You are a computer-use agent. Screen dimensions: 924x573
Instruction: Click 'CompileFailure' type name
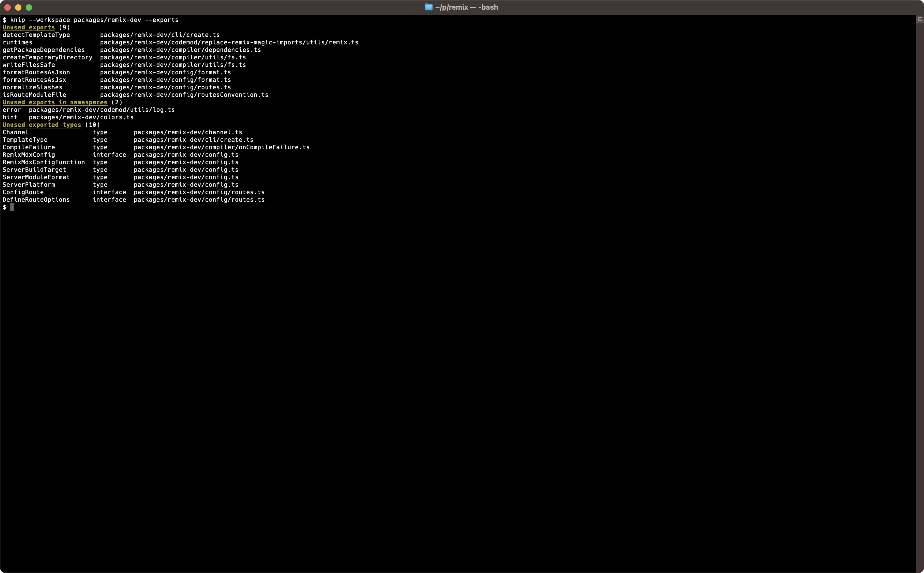[29, 147]
